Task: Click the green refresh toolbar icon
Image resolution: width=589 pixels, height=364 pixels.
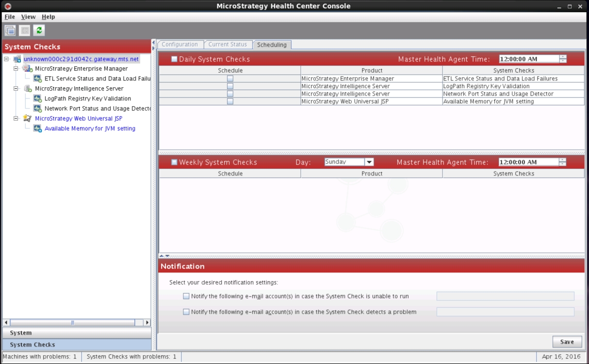Action: (39, 31)
